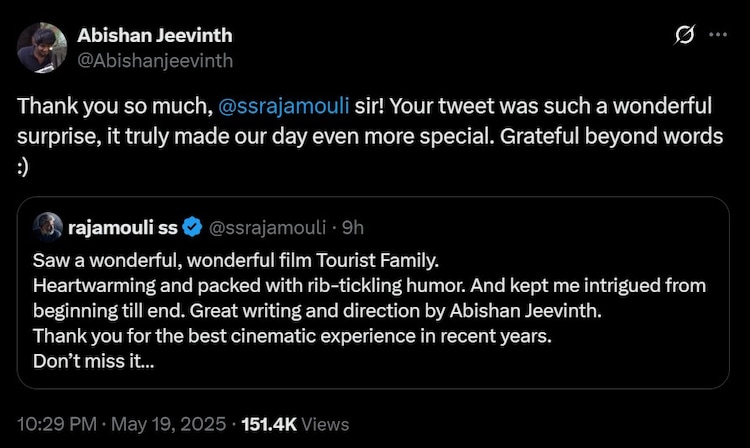Click the @Abishanjeevinth handle

[x=155, y=60]
